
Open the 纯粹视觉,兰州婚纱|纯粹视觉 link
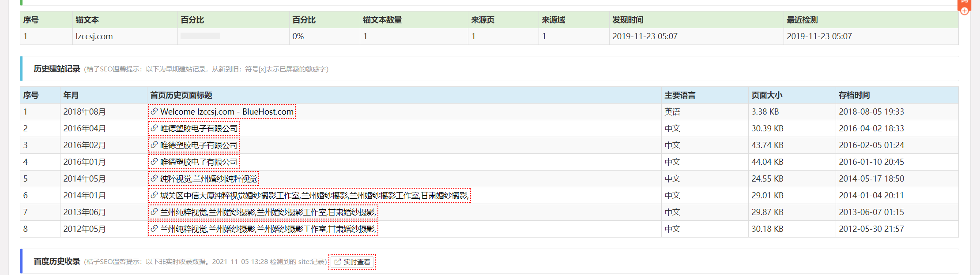(204, 179)
